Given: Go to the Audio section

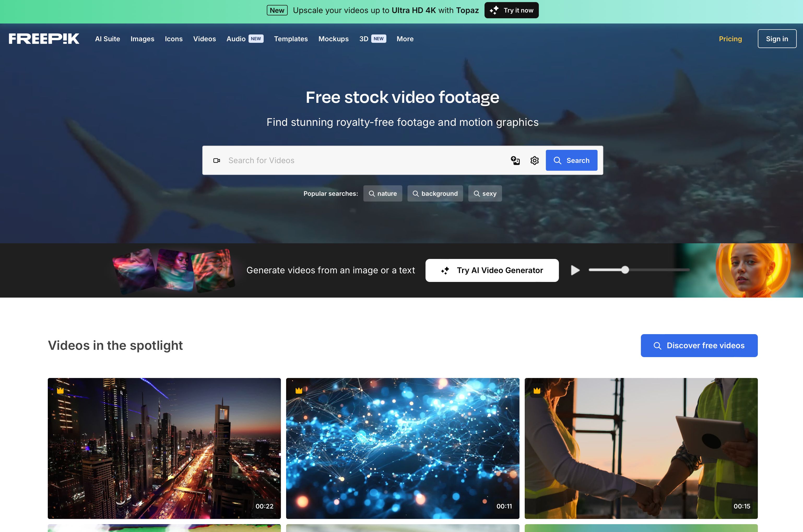Looking at the screenshot, I should 236,39.
